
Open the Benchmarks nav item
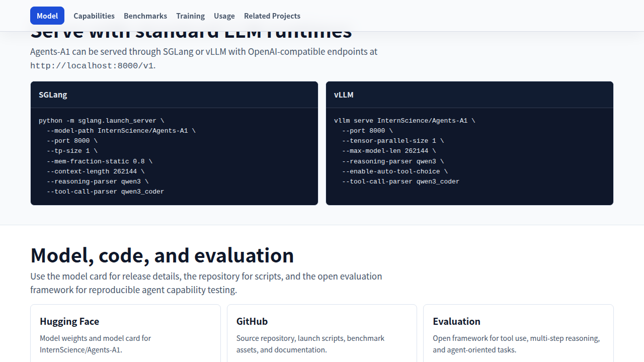pos(145,16)
